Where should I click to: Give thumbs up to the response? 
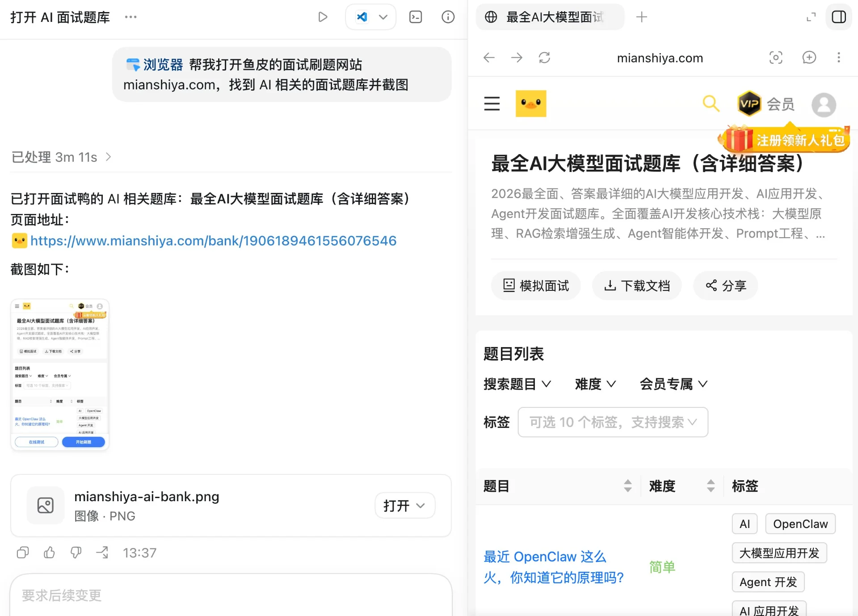click(x=49, y=553)
